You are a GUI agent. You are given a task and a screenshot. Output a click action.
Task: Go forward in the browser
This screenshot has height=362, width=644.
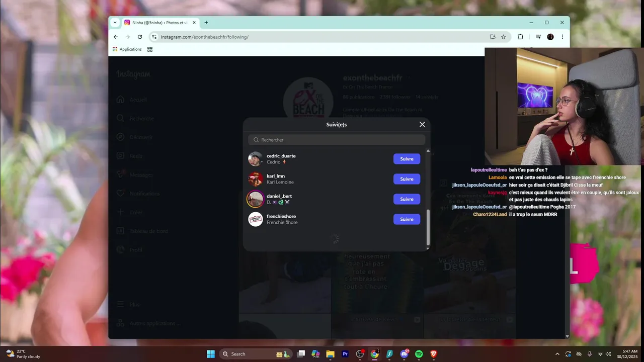click(128, 37)
